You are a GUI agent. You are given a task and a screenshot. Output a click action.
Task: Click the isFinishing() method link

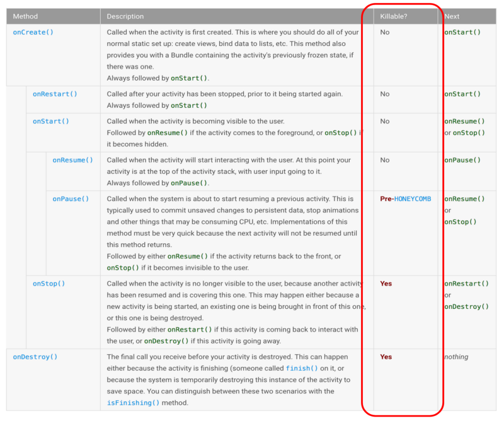pos(133,403)
